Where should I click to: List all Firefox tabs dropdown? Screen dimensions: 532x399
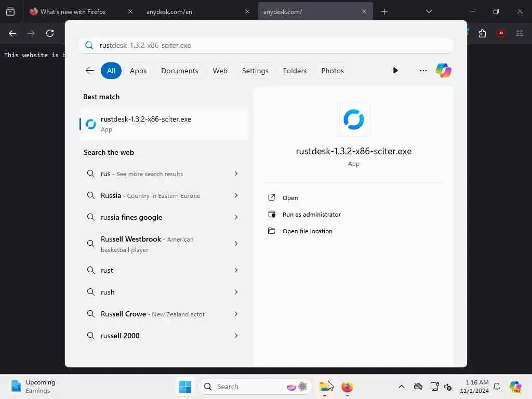[429, 11]
